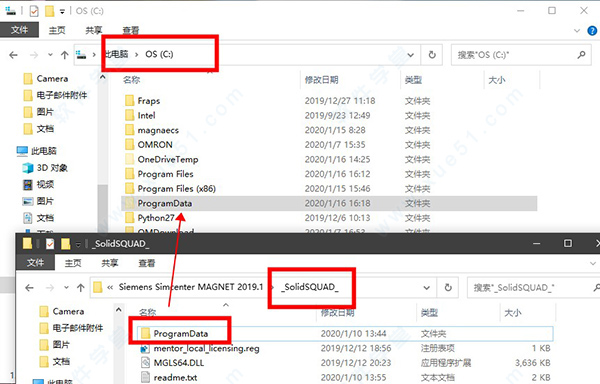Viewport: 600px width, 384px height.
Task: Expand the ribbon with the chevron beside help
Action: [577, 31]
